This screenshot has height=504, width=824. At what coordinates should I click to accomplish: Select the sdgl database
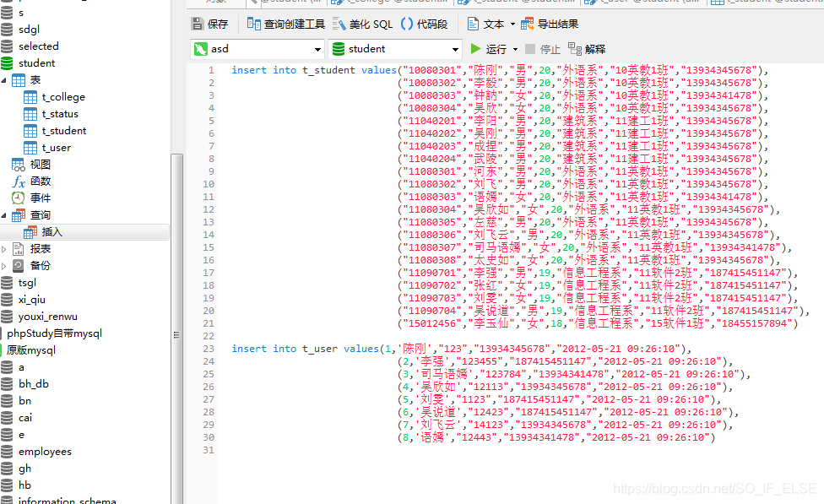coord(29,30)
